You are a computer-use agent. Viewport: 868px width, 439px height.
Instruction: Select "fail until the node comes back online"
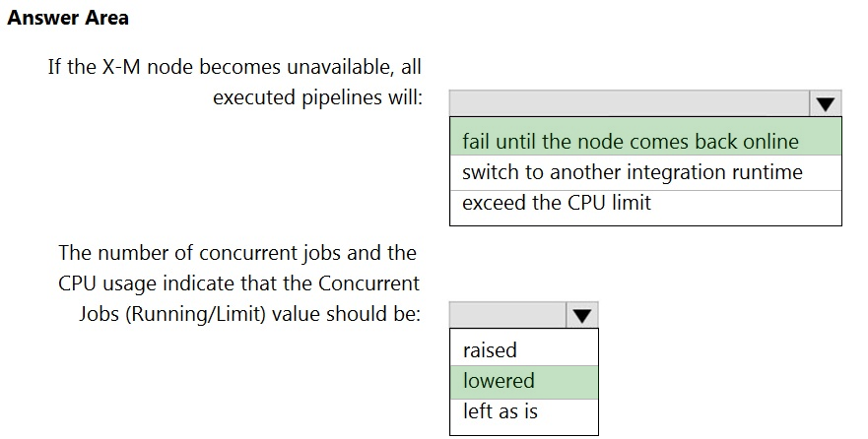pos(631,141)
